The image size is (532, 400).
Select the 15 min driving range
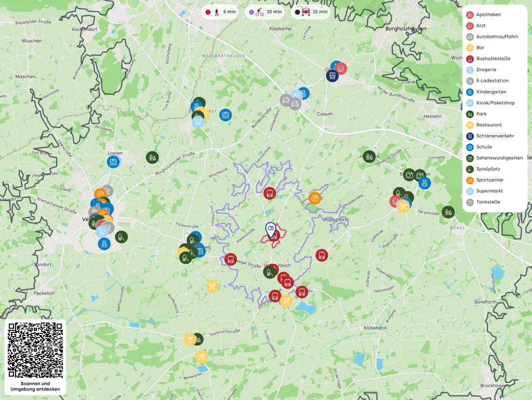click(310, 12)
